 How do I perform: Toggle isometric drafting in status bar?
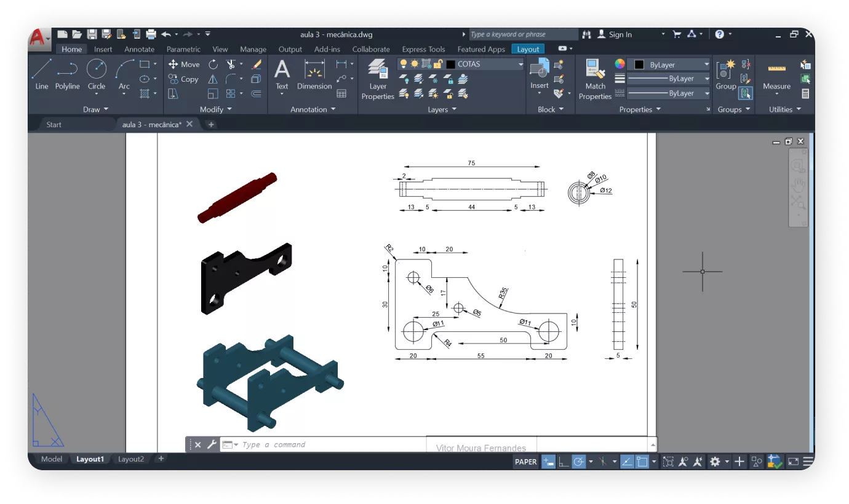603,462
